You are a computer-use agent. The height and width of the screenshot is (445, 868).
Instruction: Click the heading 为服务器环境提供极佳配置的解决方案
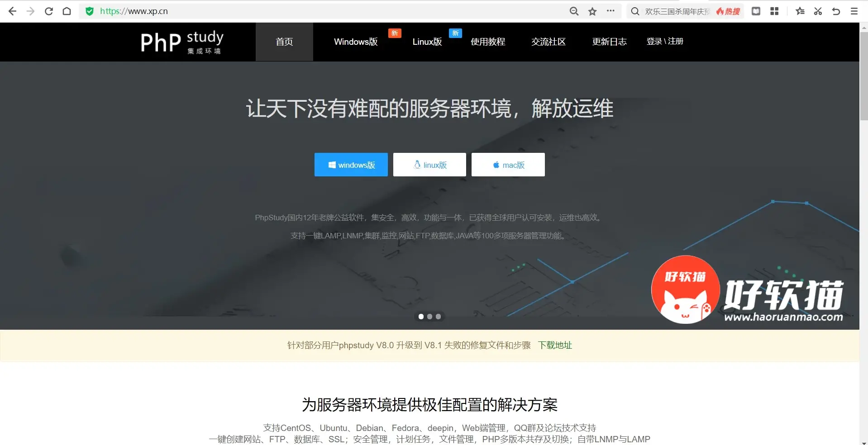429,404
